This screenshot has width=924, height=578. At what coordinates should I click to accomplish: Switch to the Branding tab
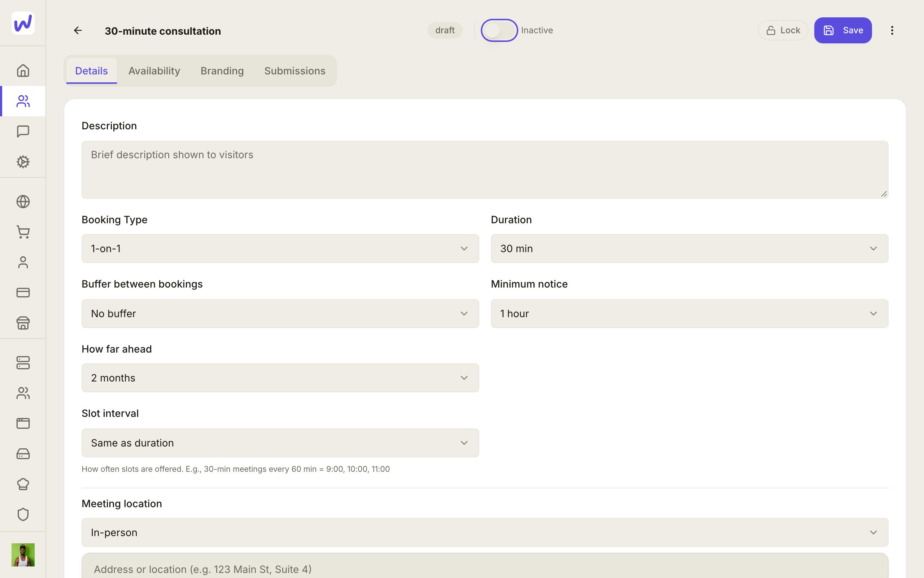[222, 71]
